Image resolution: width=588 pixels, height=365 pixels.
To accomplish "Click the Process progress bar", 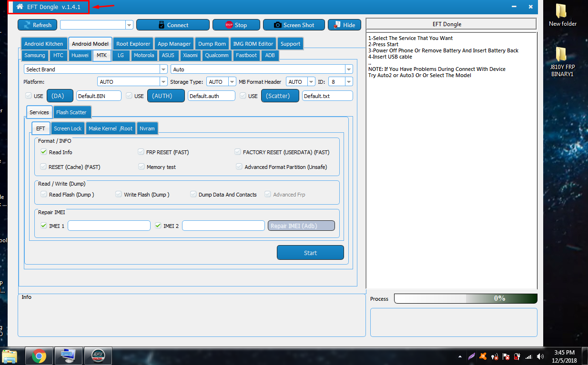I will tap(466, 298).
